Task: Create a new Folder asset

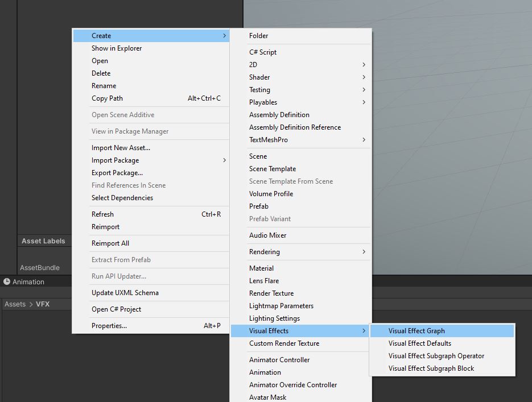Action: pos(259,35)
